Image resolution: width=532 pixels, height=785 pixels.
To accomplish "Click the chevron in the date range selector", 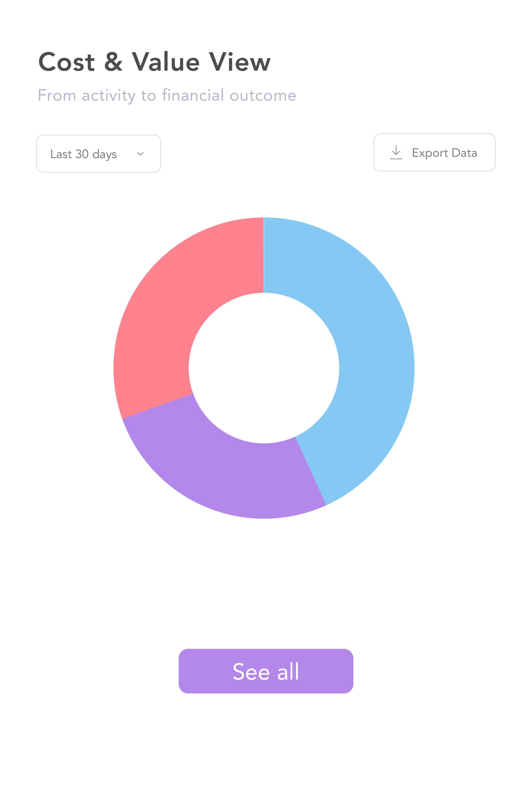I will point(140,154).
